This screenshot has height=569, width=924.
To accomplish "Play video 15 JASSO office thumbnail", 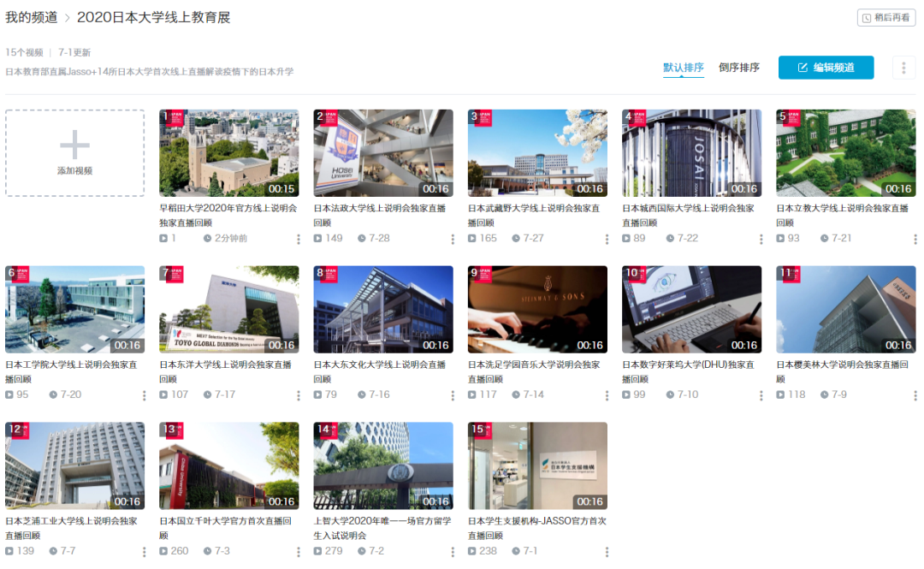I will [537, 465].
